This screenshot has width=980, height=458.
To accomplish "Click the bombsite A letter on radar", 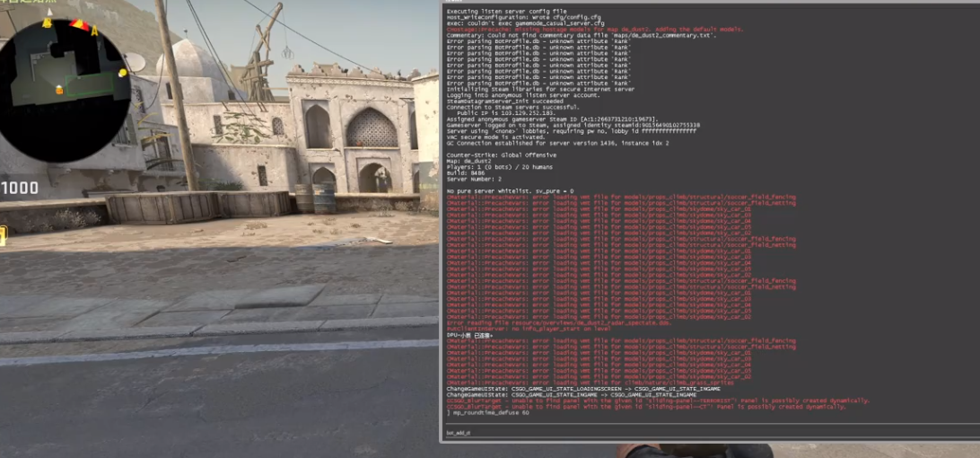I will 94,31.
